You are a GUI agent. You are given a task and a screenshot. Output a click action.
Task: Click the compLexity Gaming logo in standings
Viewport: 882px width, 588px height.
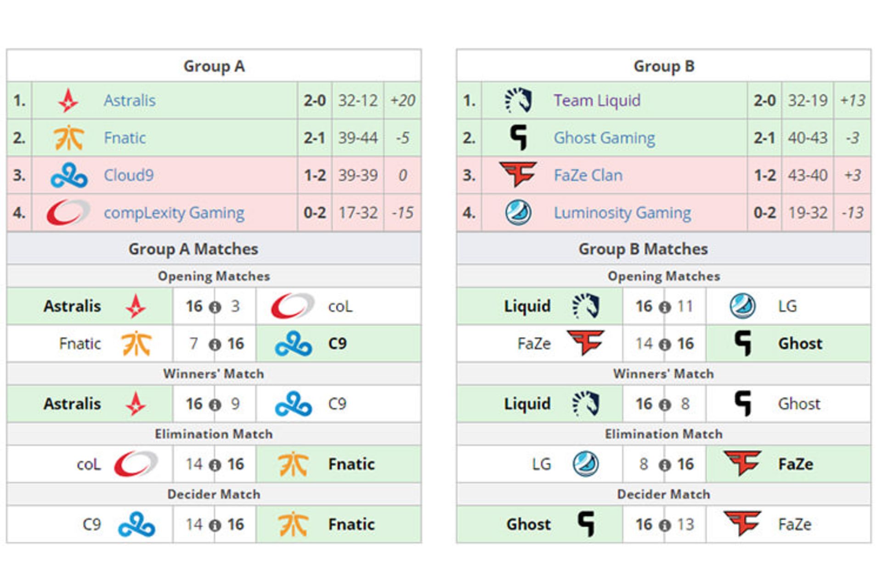click(x=68, y=213)
